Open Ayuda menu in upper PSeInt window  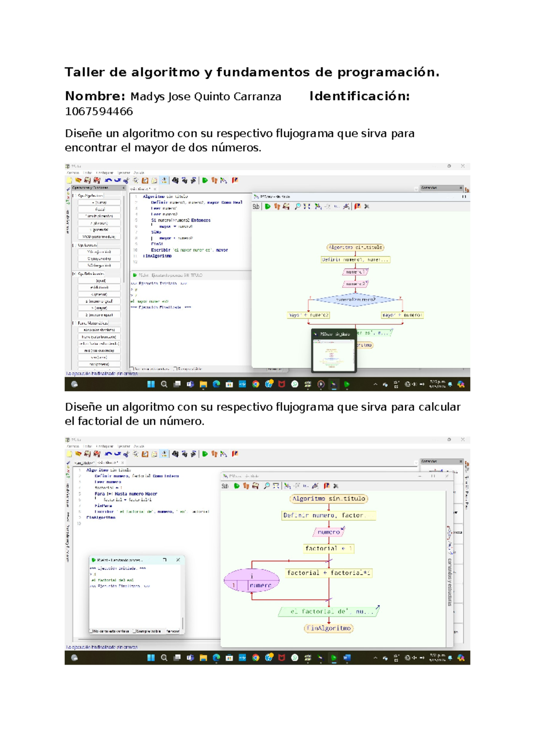(x=139, y=173)
